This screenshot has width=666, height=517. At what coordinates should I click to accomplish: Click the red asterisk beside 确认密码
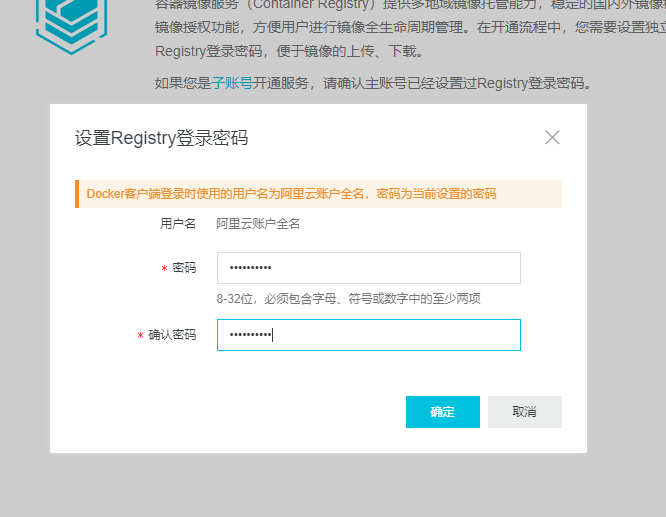(140, 336)
